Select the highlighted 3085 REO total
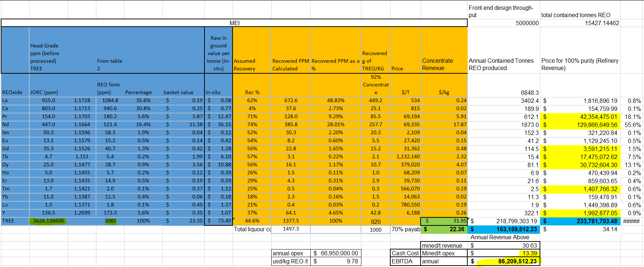This screenshot has width=644, height=267. [110, 221]
